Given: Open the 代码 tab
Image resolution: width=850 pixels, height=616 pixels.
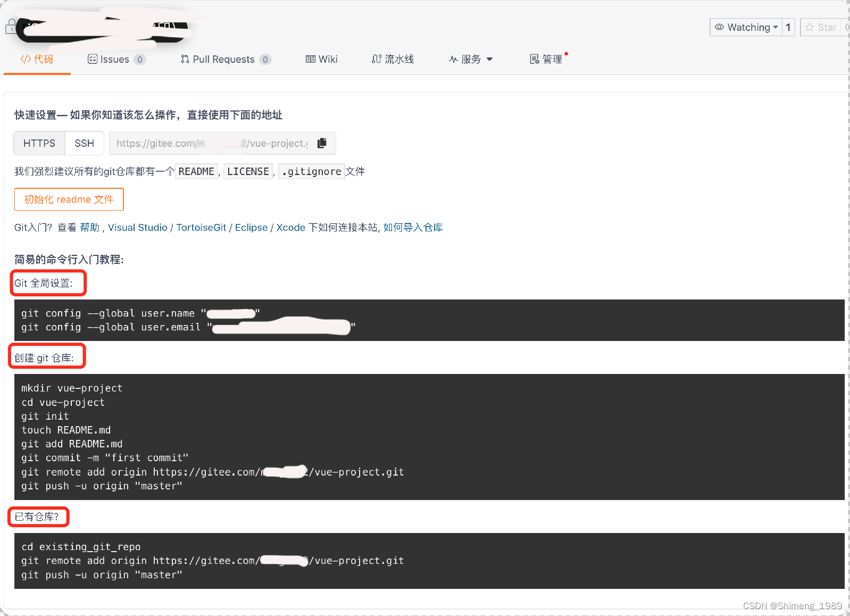Looking at the screenshot, I should tap(37, 59).
